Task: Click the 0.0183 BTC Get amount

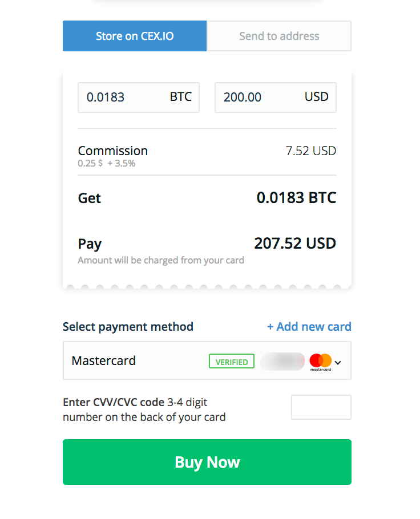Action: [x=296, y=198]
